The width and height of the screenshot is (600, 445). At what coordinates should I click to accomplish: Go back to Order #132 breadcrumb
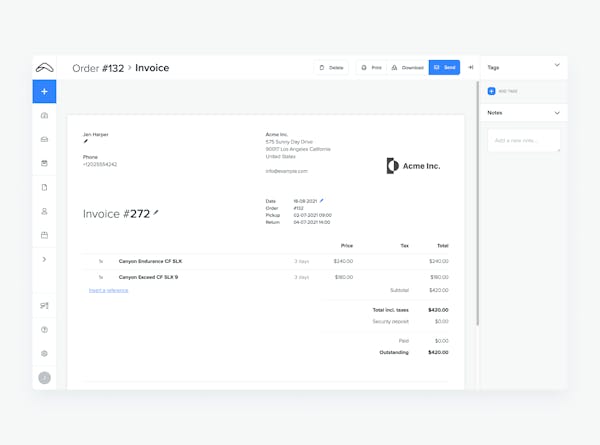[98, 68]
